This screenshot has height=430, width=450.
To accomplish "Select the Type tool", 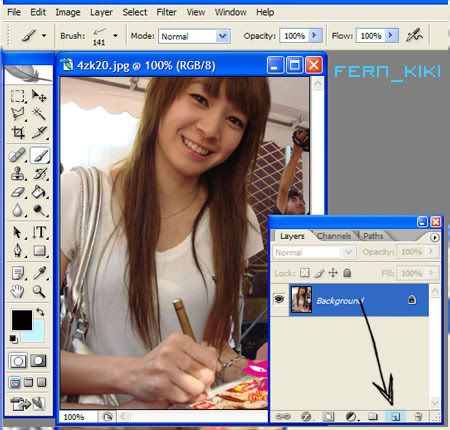I will coord(39,232).
